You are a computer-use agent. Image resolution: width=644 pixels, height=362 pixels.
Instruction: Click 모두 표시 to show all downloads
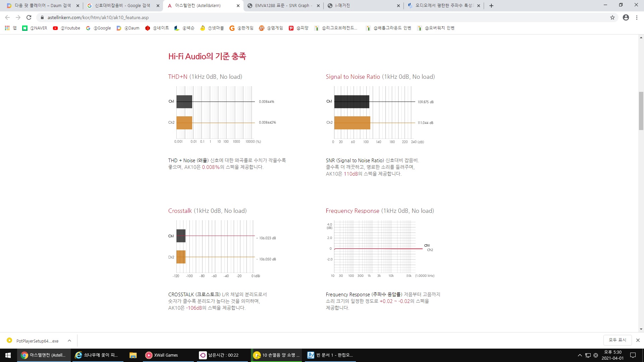point(618,340)
